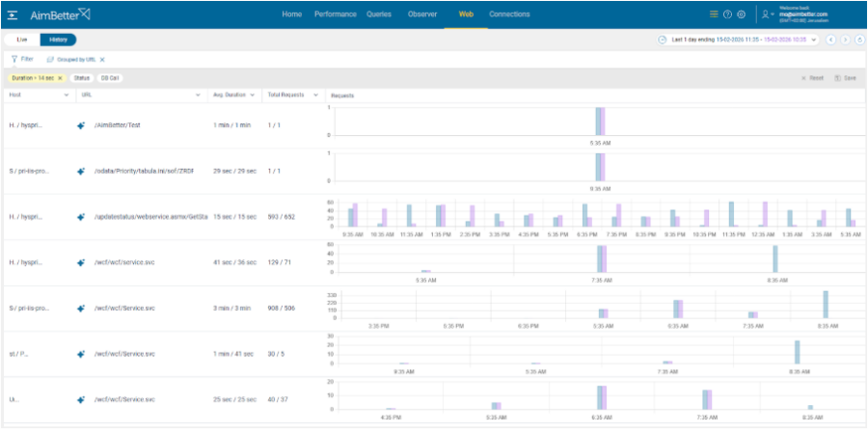Open the date range selector dropdown
The height and width of the screenshot is (432, 868).
[815, 40]
